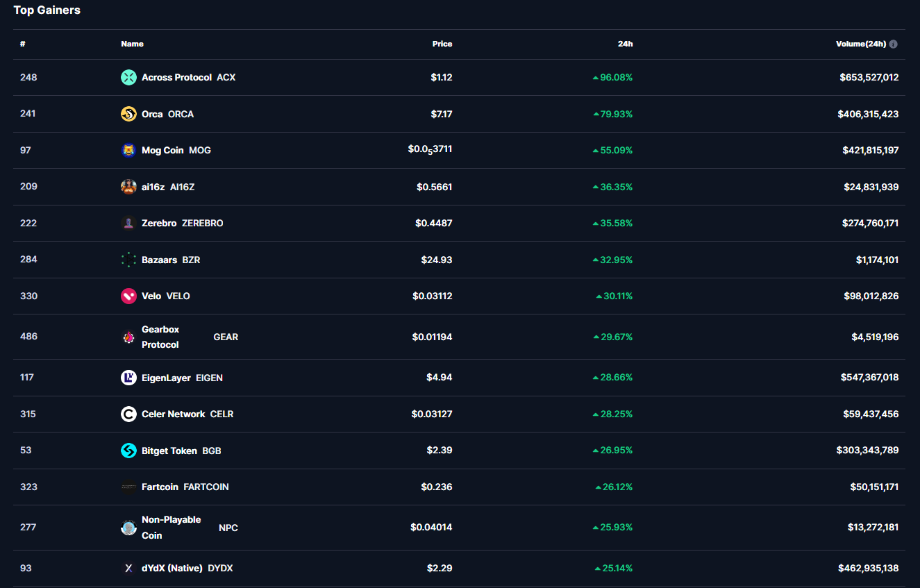The width and height of the screenshot is (920, 588).
Task: Open the Gearbox Protocol link
Action: [160, 337]
